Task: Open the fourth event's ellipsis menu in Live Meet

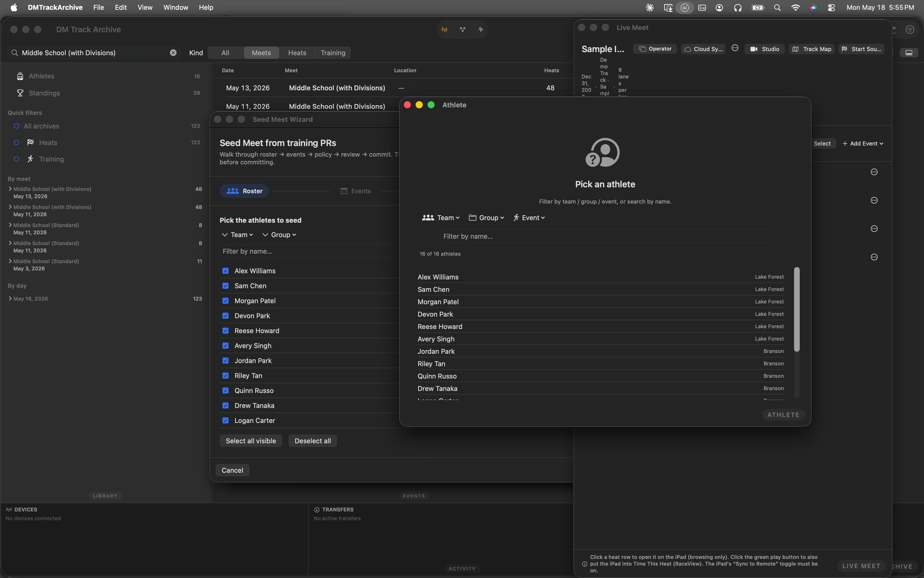Action: (x=874, y=257)
